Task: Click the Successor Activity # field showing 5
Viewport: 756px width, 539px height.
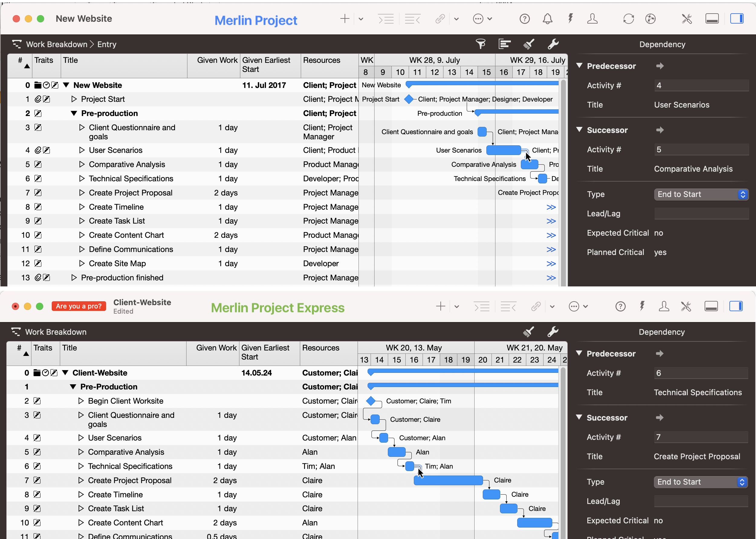Action: coord(701,149)
